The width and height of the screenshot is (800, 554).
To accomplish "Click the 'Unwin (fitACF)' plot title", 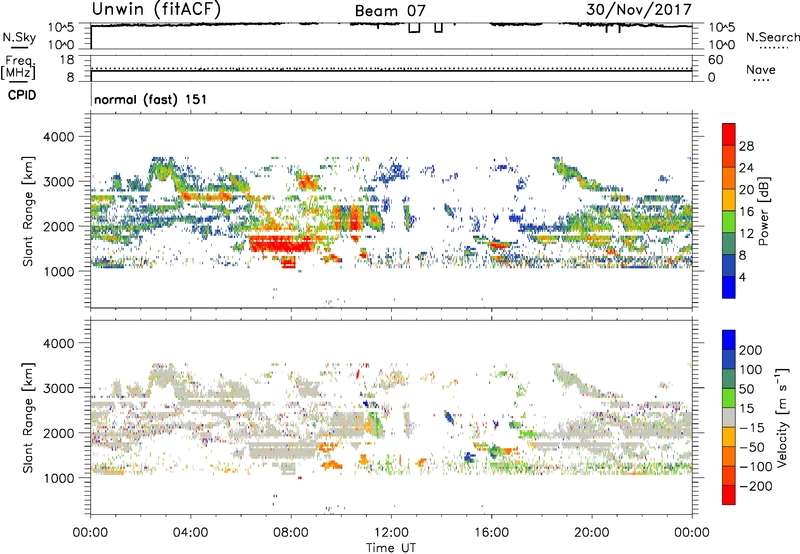I will pyautogui.click(x=156, y=9).
